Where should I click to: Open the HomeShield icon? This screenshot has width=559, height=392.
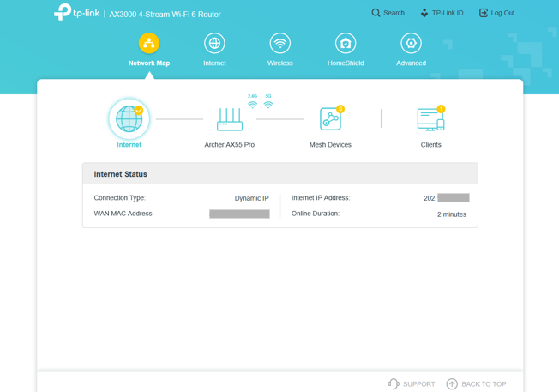(x=346, y=43)
